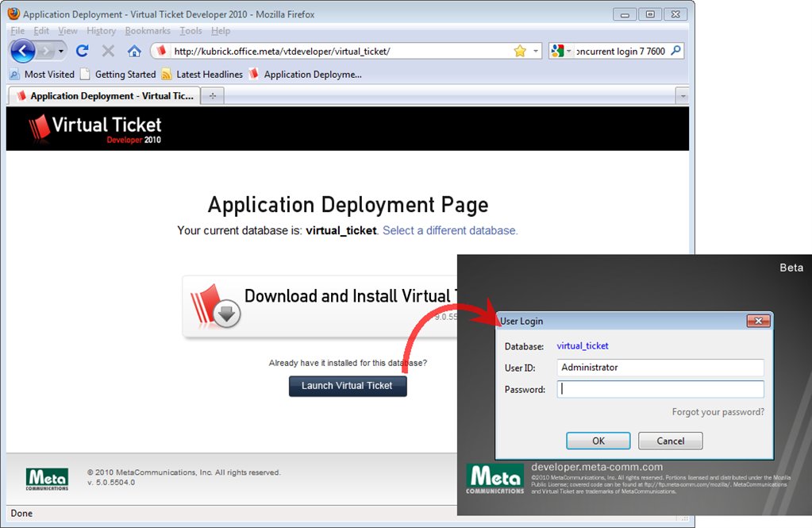
Task: Open the File menu
Action: pyautogui.click(x=17, y=31)
